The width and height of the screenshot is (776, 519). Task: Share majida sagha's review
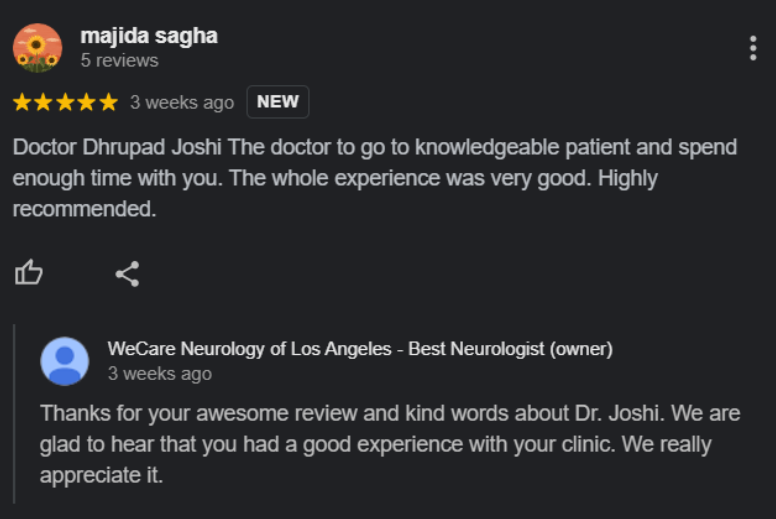(x=127, y=273)
